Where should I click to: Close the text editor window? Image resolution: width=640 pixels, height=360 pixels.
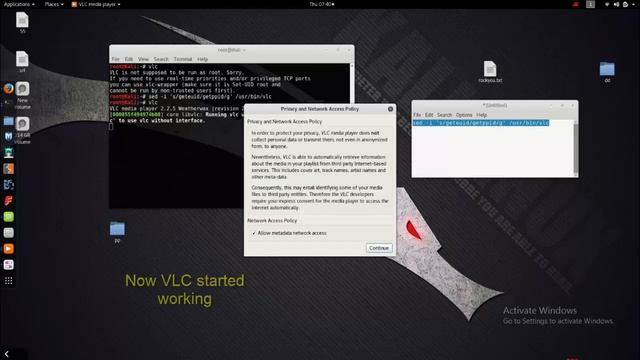[x=572, y=105]
